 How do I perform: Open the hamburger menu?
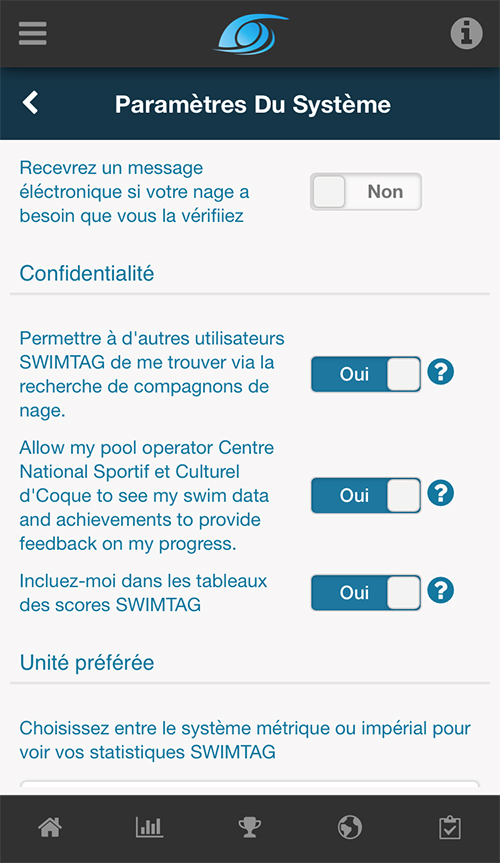point(32,34)
